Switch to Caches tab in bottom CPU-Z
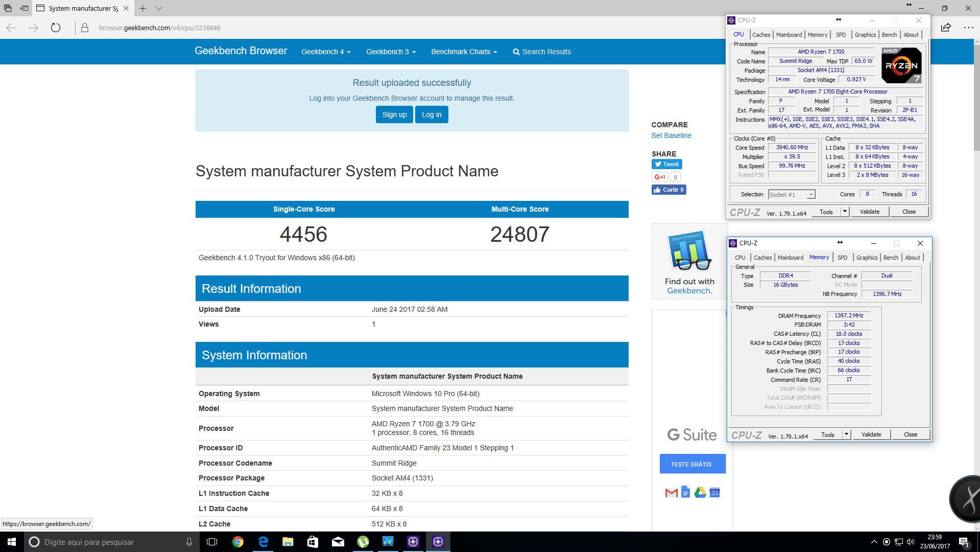 (762, 258)
